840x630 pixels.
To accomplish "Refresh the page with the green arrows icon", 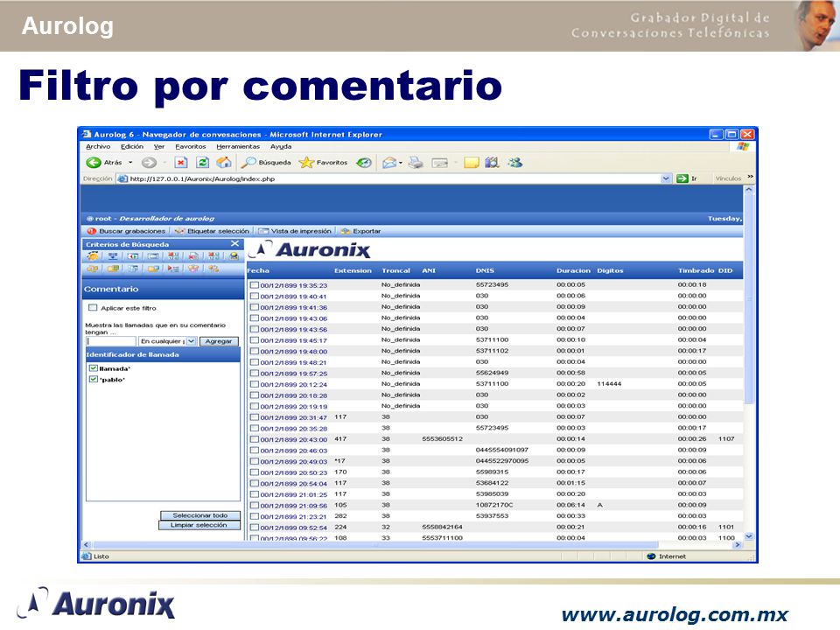I will (202, 163).
